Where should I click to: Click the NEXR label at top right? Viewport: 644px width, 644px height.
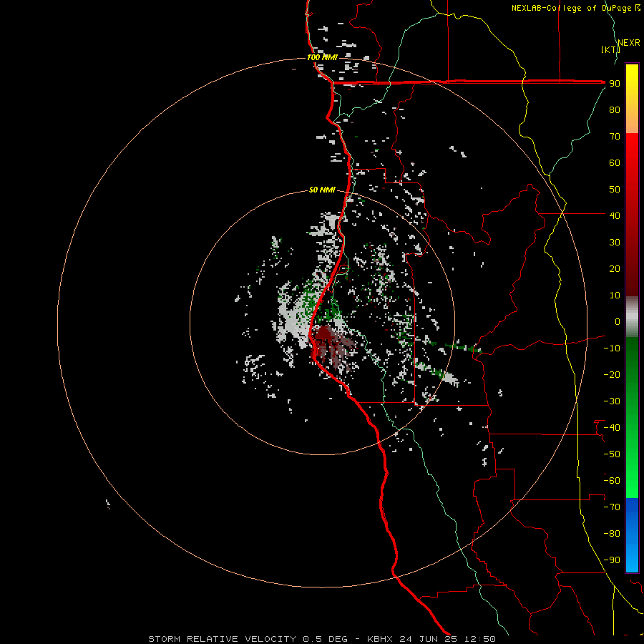coord(629,43)
